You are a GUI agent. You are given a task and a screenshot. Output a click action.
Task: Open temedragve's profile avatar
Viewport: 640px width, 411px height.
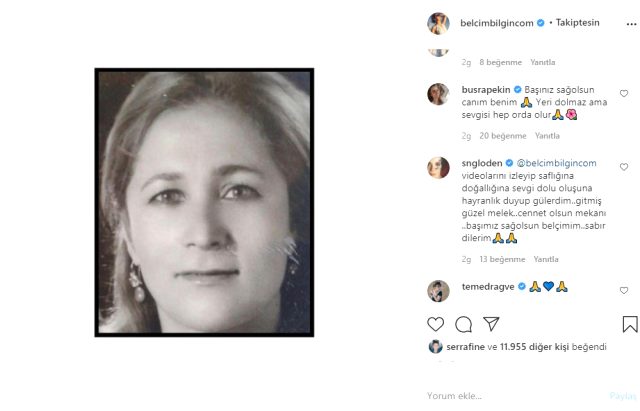[x=438, y=291]
